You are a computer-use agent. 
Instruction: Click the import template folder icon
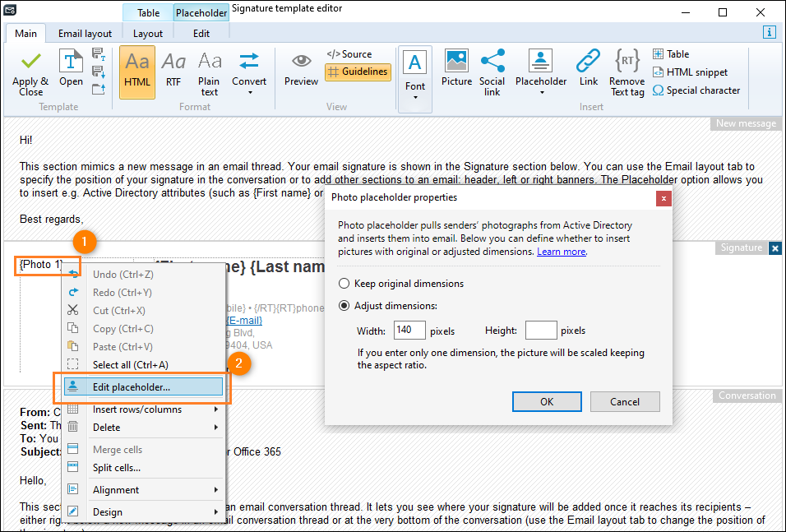coord(99,90)
